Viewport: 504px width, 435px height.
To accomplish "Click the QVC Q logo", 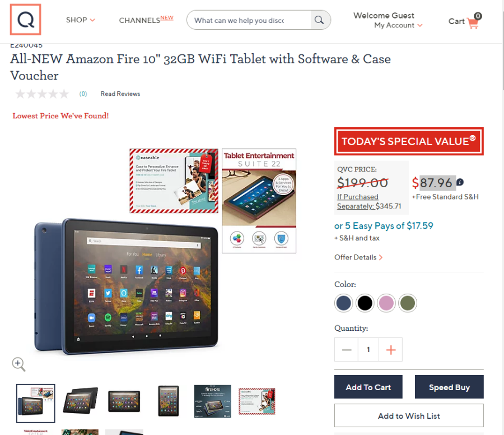I will pyautogui.click(x=25, y=20).
